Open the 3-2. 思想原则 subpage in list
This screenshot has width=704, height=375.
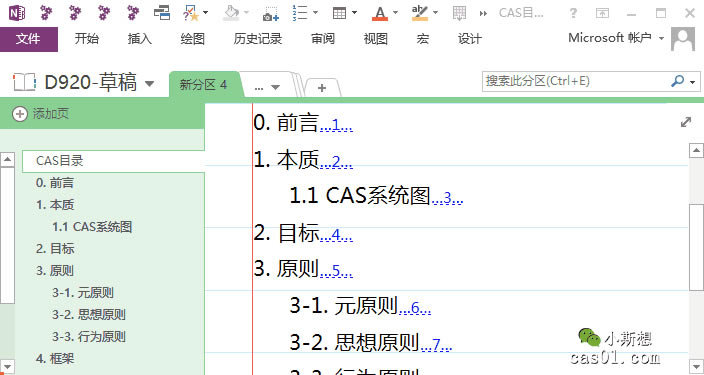88,315
